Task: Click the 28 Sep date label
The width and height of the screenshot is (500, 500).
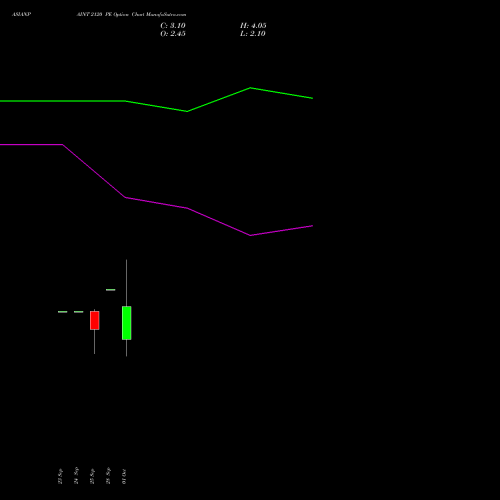Action: [108, 476]
